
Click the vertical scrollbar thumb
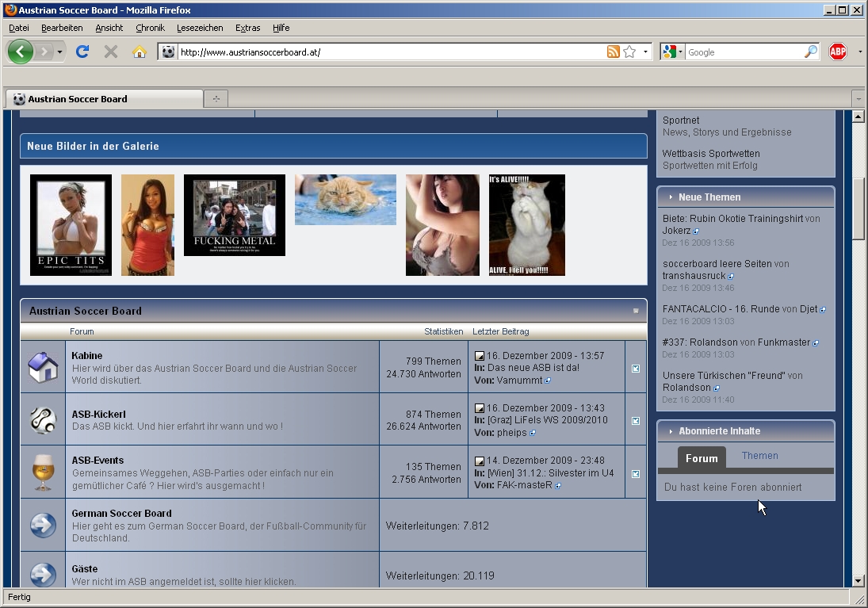point(858,208)
